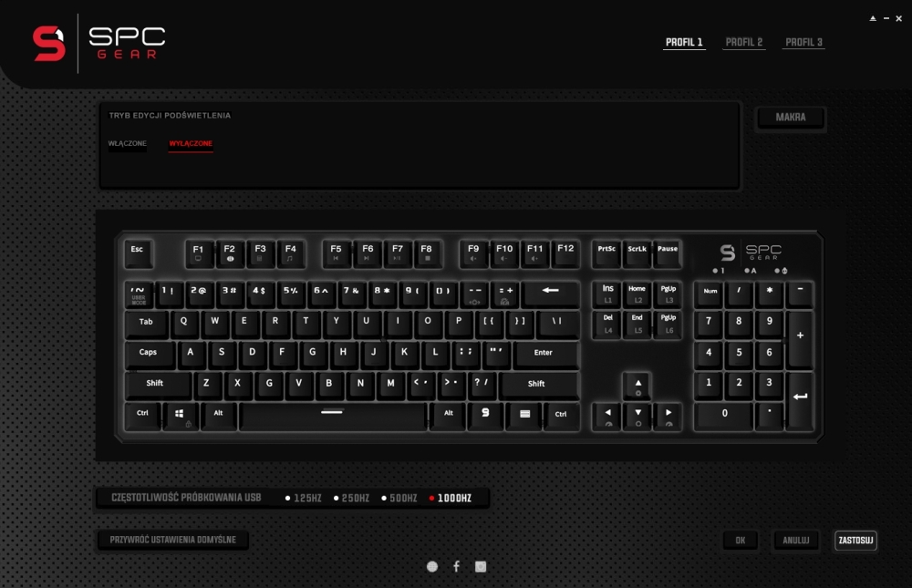
Task: Select the numpad Enter key
Action: point(801,401)
